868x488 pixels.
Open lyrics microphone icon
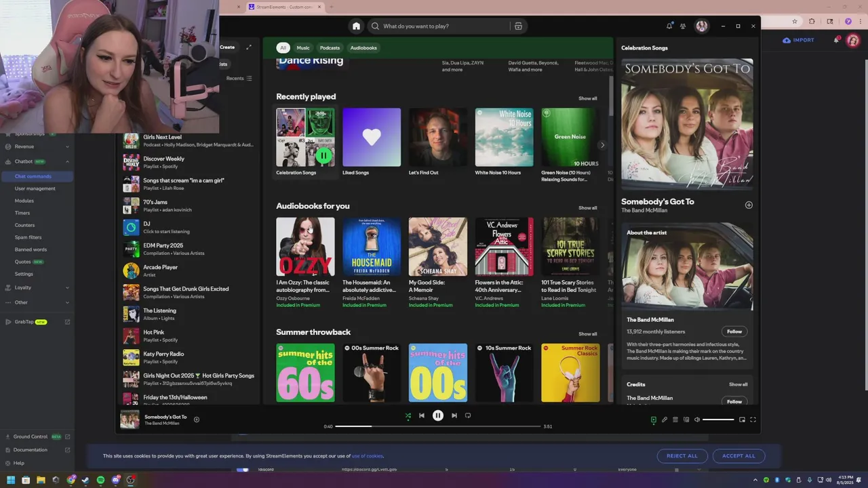665,420
